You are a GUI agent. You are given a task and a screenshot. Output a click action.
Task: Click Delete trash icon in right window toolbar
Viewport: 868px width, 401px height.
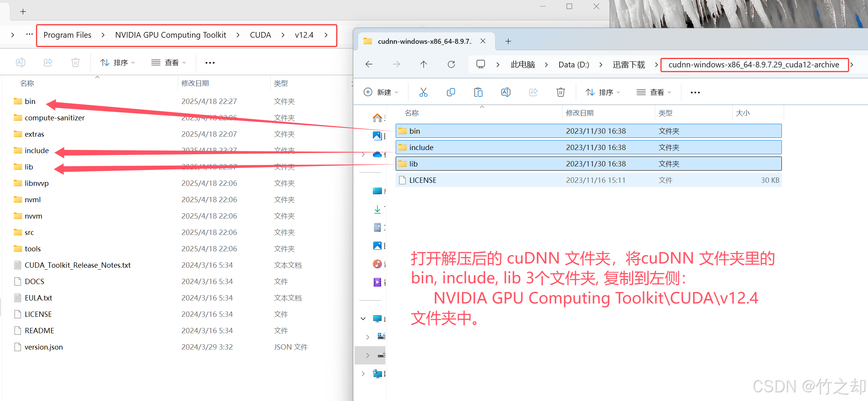[561, 92]
